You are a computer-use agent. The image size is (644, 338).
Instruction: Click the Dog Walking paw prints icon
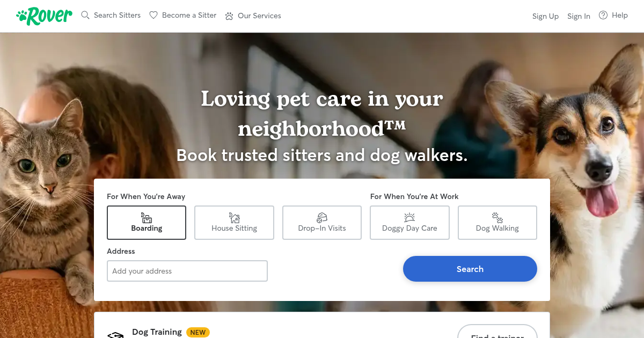497,217
